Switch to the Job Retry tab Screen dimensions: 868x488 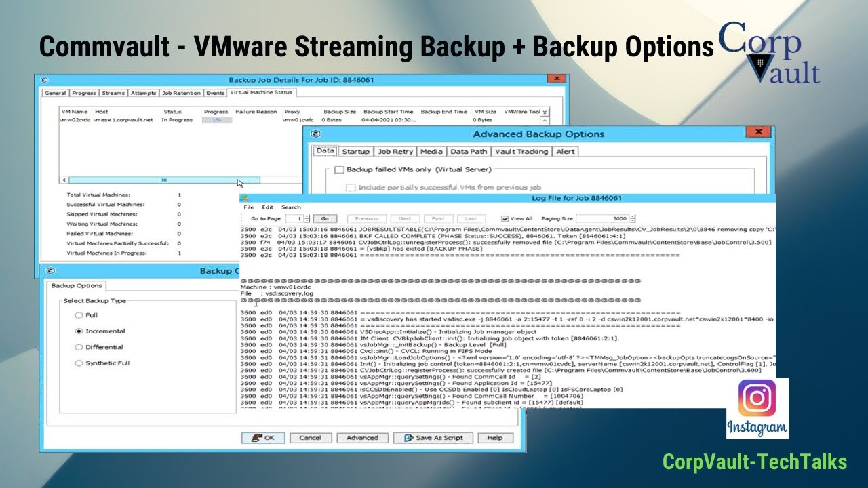click(x=395, y=152)
